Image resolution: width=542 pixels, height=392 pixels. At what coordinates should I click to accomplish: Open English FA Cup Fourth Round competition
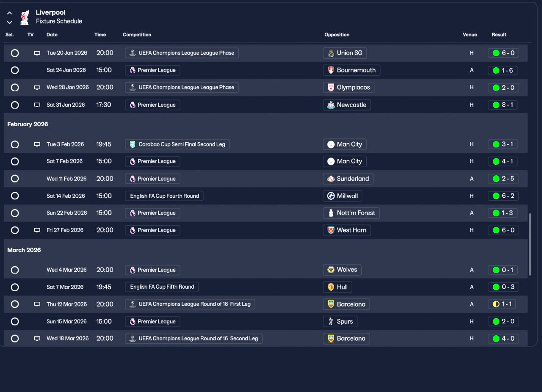point(164,196)
